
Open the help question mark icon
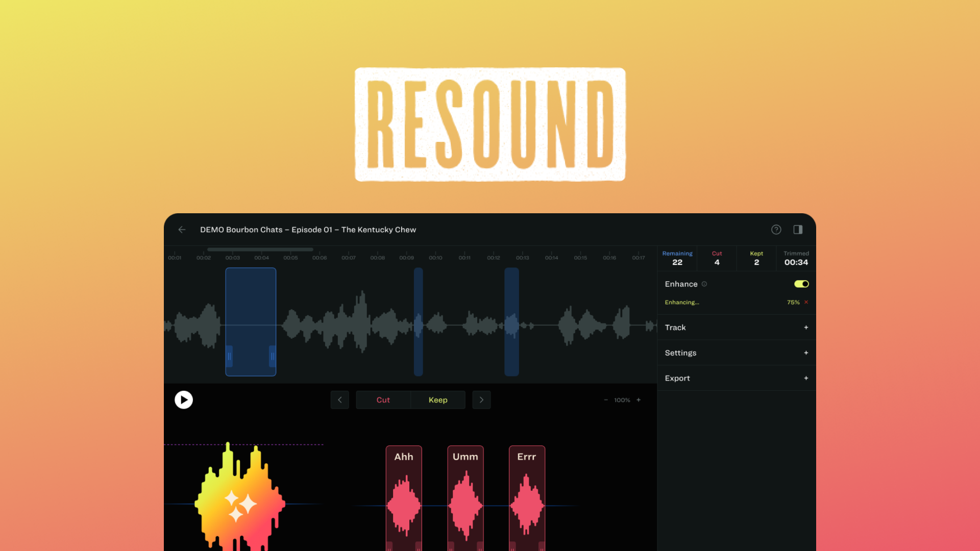click(776, 230)
